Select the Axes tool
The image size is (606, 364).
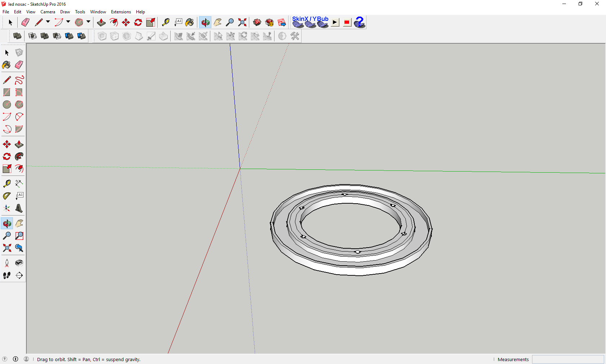pos(7,208)
